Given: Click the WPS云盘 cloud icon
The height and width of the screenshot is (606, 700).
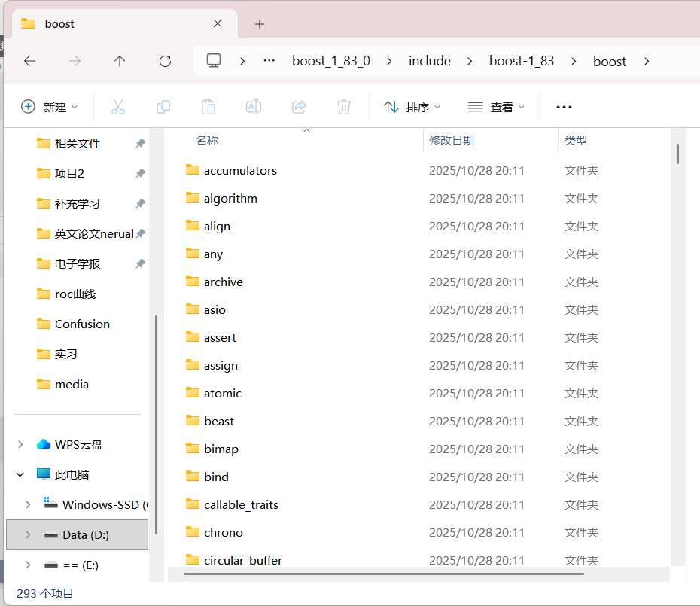Looking at the screenshot, I should [44, 444].
